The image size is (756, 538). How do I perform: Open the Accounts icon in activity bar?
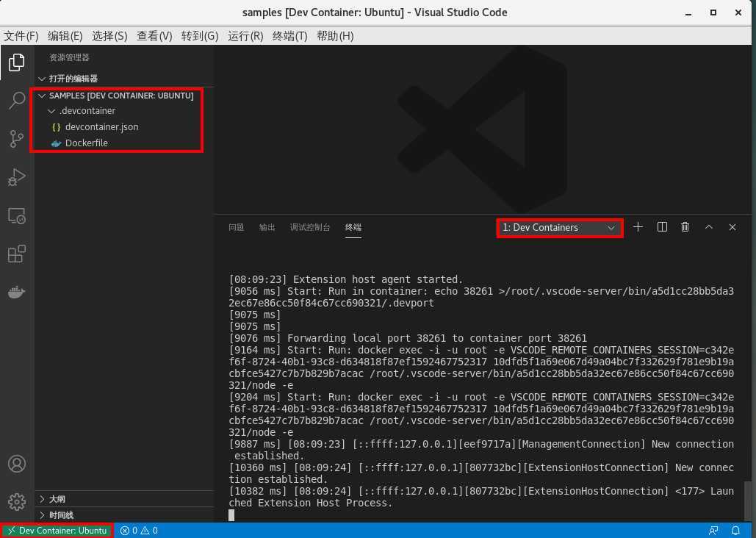(x=16, y=464)
